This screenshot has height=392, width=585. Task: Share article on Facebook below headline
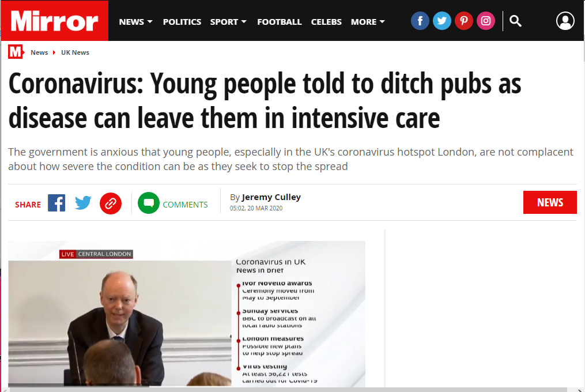56,203
